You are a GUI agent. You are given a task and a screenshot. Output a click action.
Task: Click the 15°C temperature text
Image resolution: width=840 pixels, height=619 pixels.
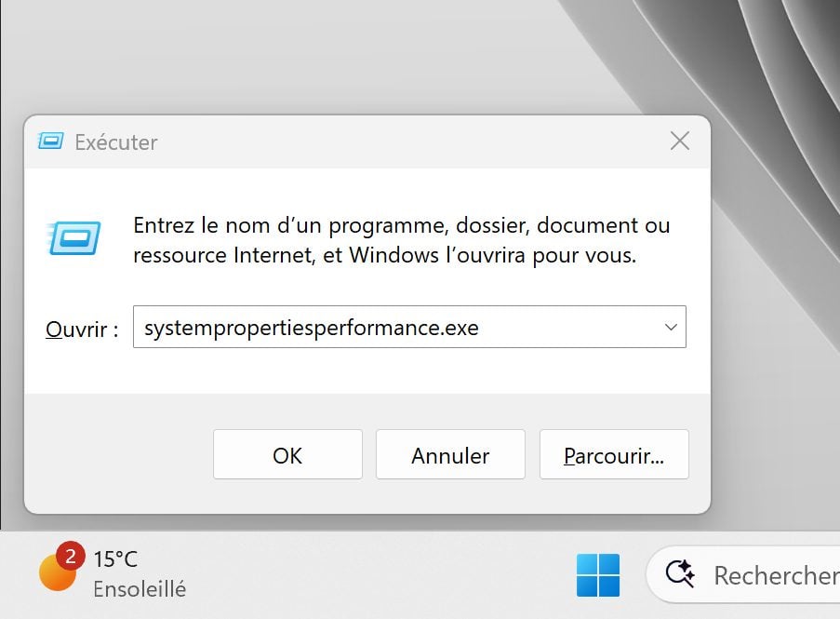pyautogui.click(x=115, y=558)
